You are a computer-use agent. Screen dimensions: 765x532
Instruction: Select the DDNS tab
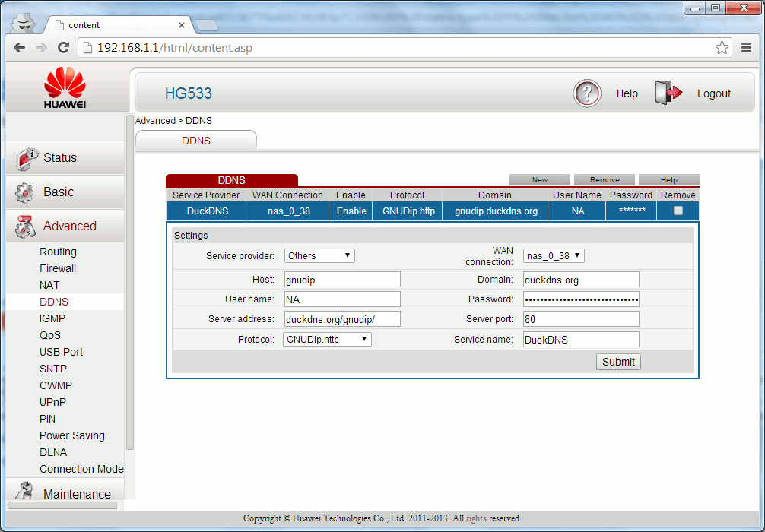196,141
